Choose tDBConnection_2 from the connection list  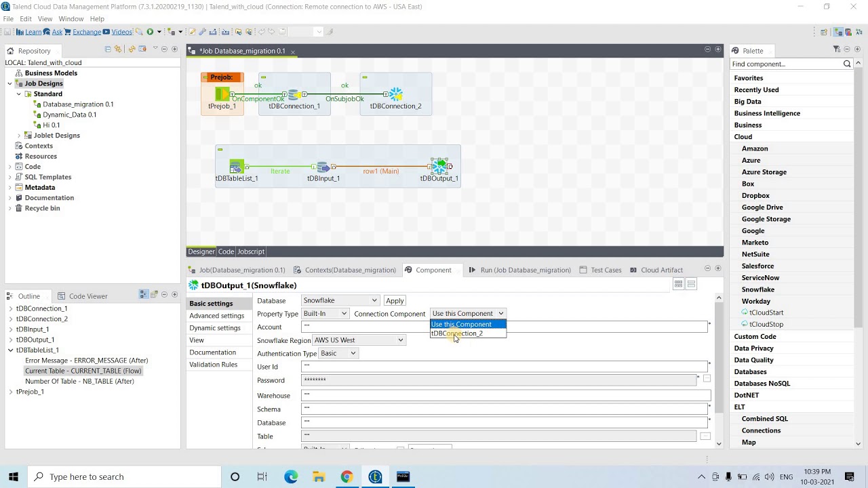468,333
